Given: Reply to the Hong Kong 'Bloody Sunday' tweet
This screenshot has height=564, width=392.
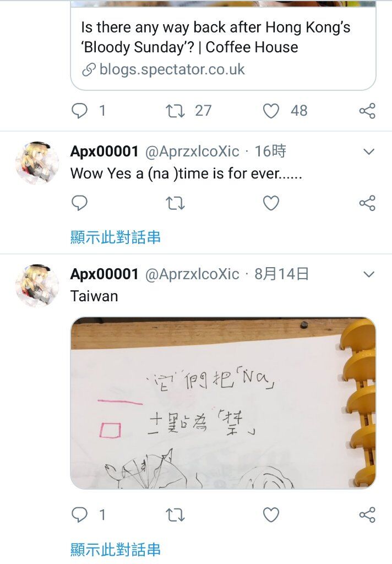Looking at the screenshot, I should pyautogui.click(x=79, y=111).
